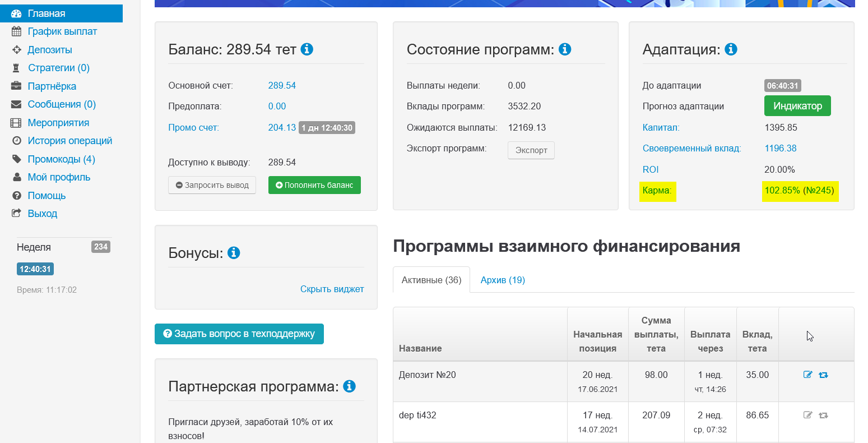Screen dimensions: 868x443
Task: Click edit icon for Депозит №20
Action: click(807, 375)
